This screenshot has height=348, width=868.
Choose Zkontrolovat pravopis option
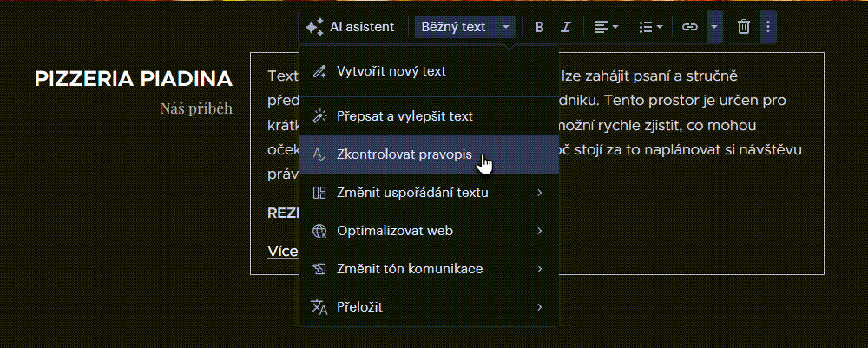click(404, 154)
